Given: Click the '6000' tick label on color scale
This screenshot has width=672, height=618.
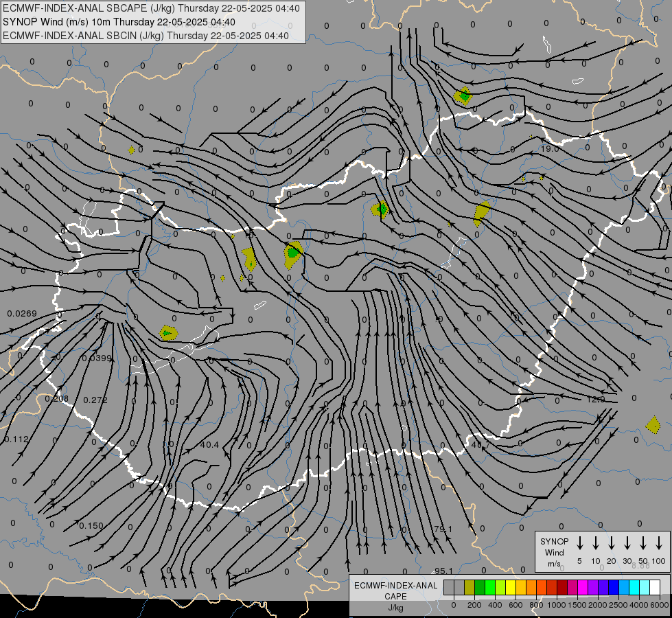Looking at the screenshot, I should [x=660, y=605].
